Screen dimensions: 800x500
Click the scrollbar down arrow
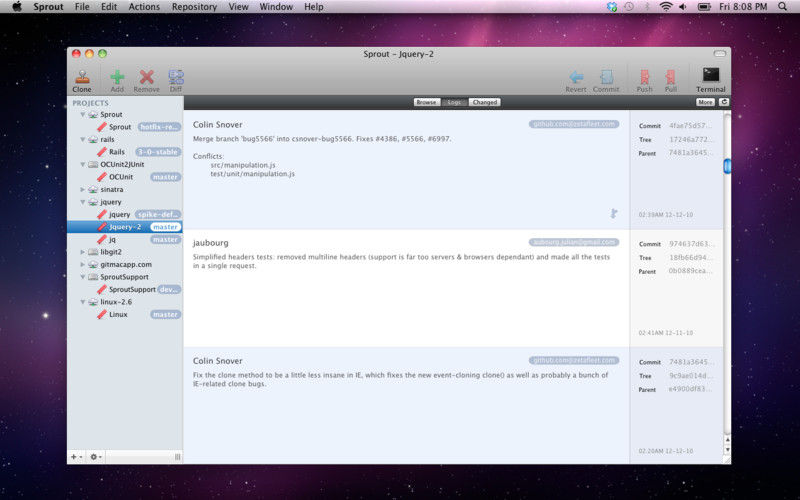point(727,449)
